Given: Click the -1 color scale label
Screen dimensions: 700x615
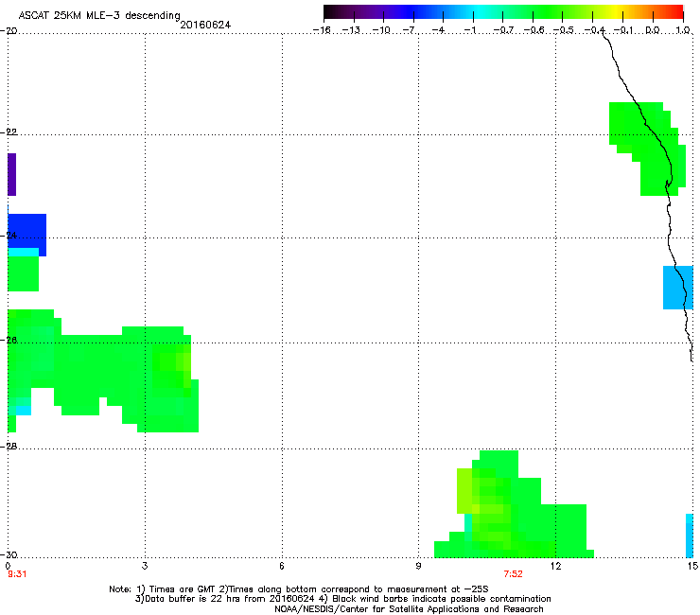Looking at the screenshot, I should [x=469, y=30].
